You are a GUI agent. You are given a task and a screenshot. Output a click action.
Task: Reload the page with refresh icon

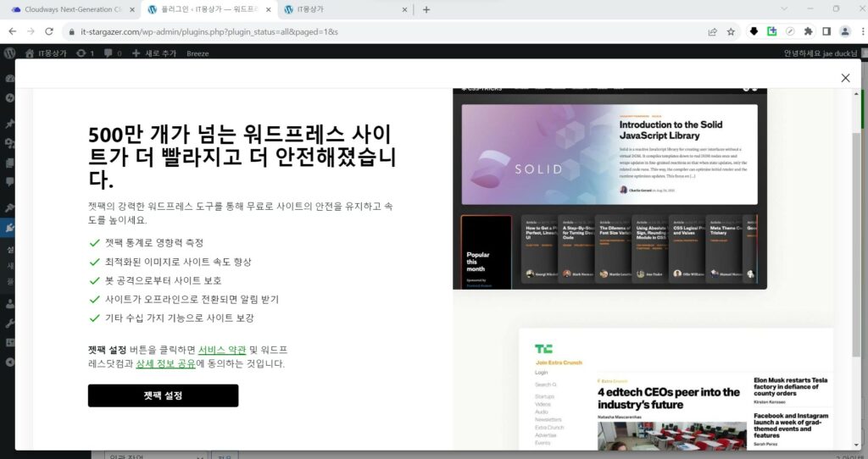[x=49, y=31]
